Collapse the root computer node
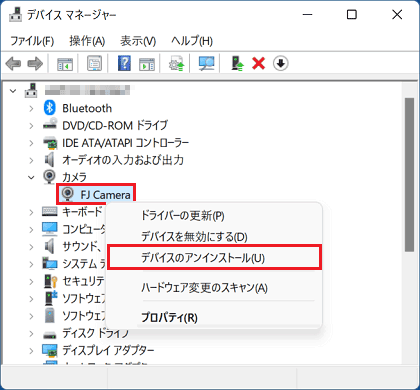420x390 pixels. click(x=13, y=90)
